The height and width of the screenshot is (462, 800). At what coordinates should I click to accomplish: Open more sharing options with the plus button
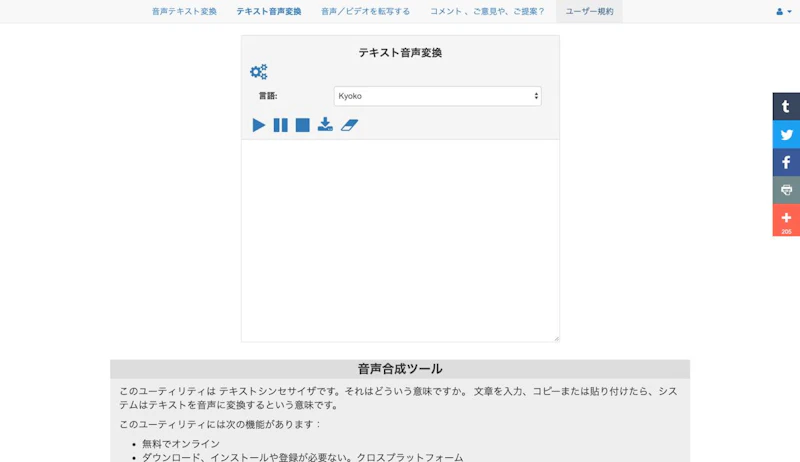[x=786, y=220]
